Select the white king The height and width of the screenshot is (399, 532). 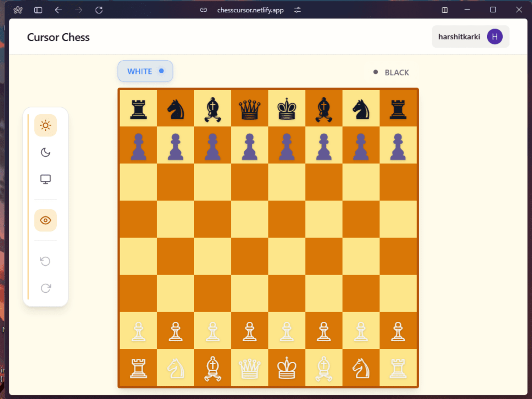[x=287, y=368]
